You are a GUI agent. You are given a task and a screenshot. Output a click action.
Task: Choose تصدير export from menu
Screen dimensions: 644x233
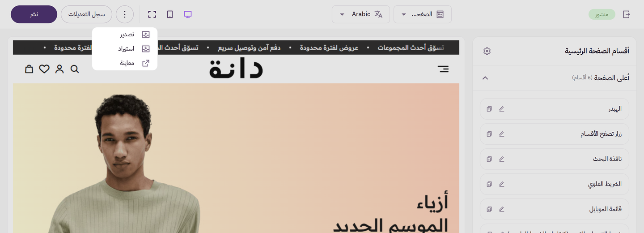[x=125, y=35]
